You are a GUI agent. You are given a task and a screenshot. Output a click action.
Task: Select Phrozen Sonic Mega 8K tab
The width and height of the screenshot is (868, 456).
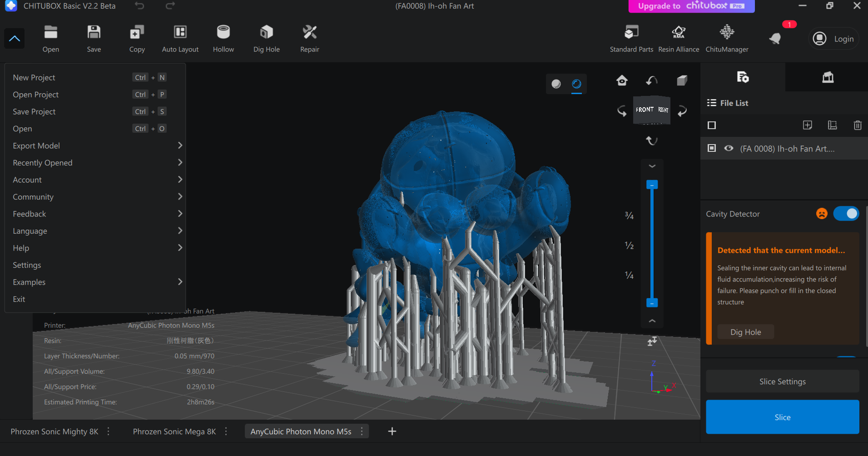(174, 431)
